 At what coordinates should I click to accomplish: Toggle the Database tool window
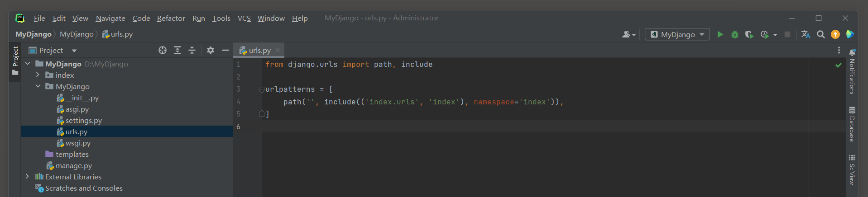(852, 124)
